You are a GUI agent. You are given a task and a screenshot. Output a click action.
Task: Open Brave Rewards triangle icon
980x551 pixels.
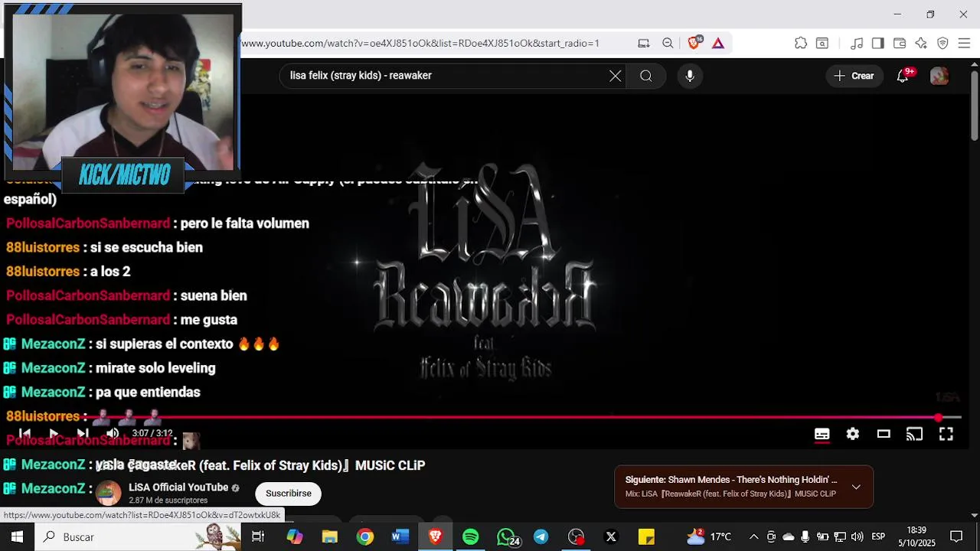click(718, 43)
